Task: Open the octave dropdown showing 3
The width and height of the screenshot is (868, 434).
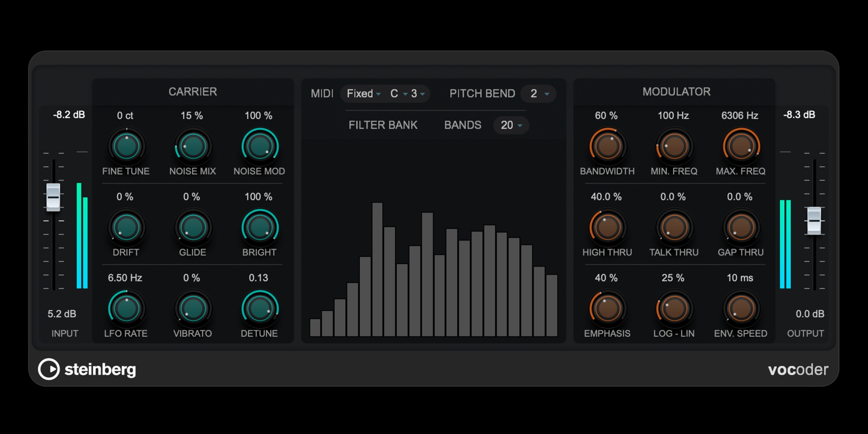Action: tap(418, 94)
